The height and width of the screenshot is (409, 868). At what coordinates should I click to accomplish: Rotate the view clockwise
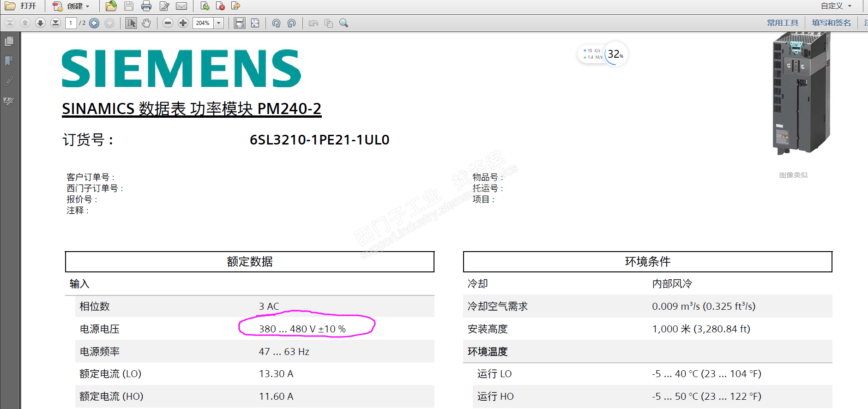276,23
